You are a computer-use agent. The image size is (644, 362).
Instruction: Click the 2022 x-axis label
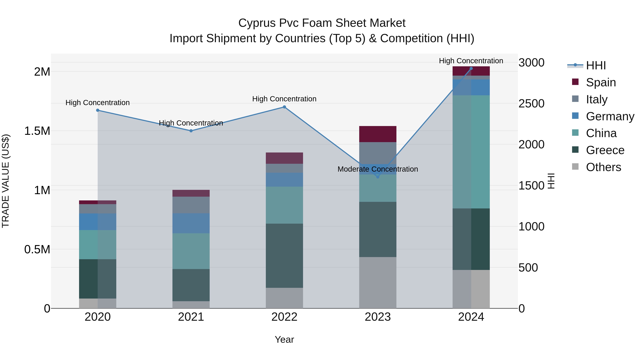coord(284,317)
